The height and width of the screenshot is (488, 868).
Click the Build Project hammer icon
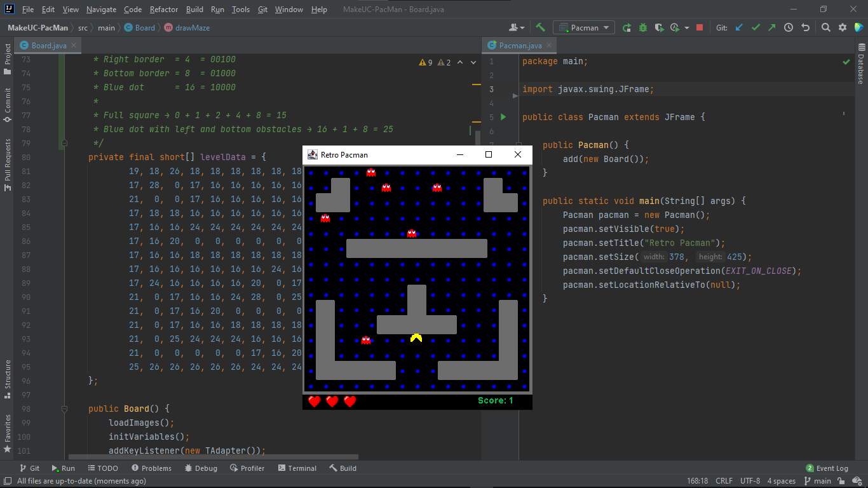click(x=540, y=27)
